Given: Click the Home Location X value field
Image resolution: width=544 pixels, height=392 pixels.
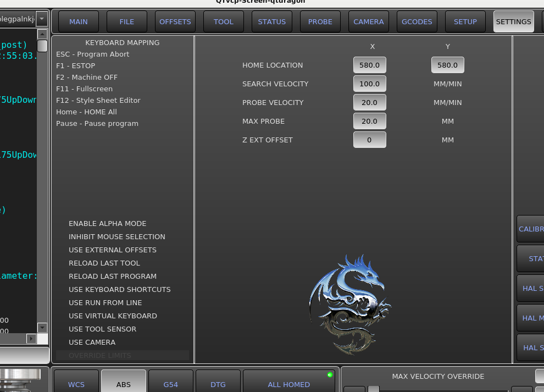Looking at the screenshot, I should coord(369,65).
